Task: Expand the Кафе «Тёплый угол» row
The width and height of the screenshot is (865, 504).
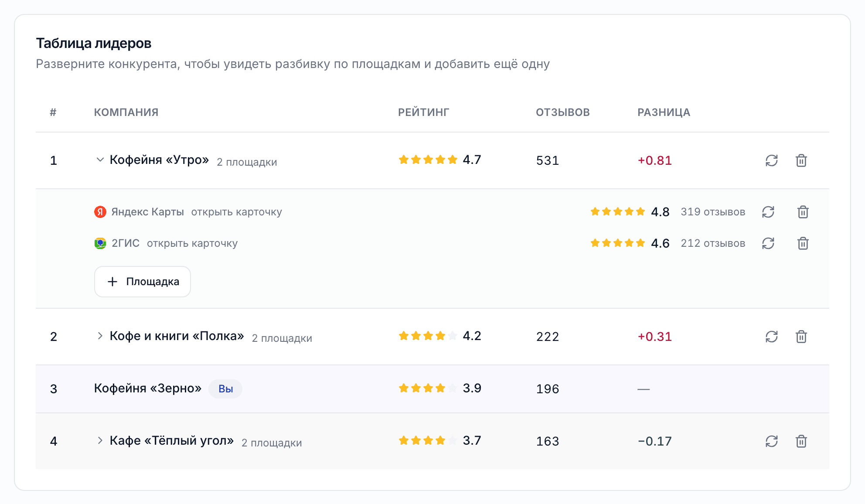Action: click(x=100, y=440)
